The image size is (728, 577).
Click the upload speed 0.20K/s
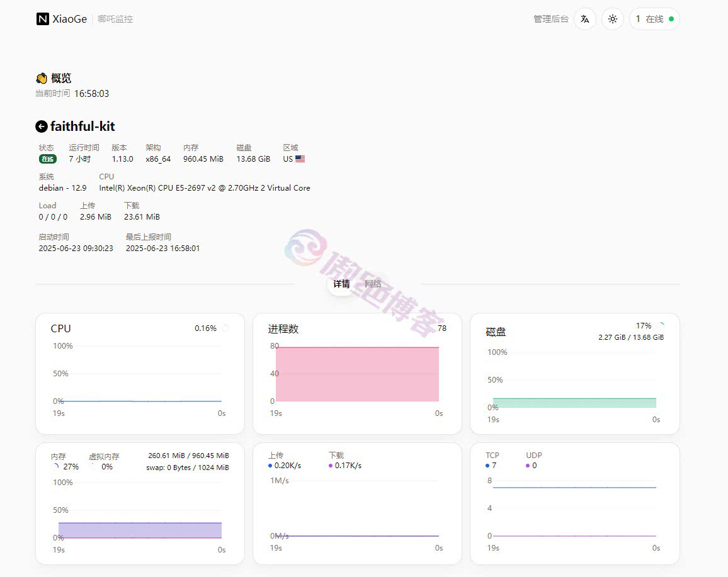pos(288,466)
